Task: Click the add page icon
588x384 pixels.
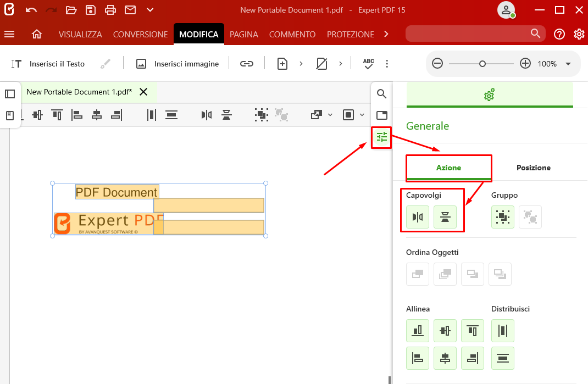Action: pos(282,64)
